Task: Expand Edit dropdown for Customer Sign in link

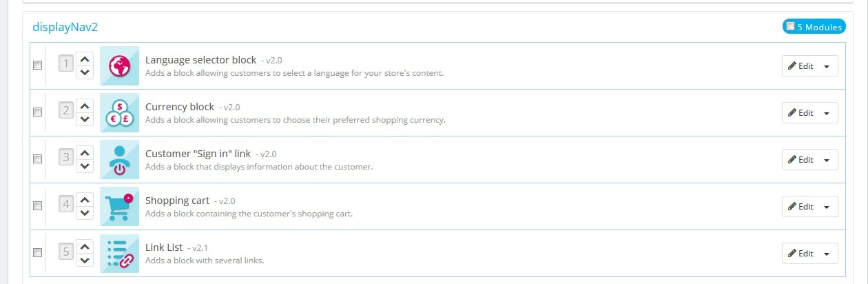Action: tap(827, 160)
